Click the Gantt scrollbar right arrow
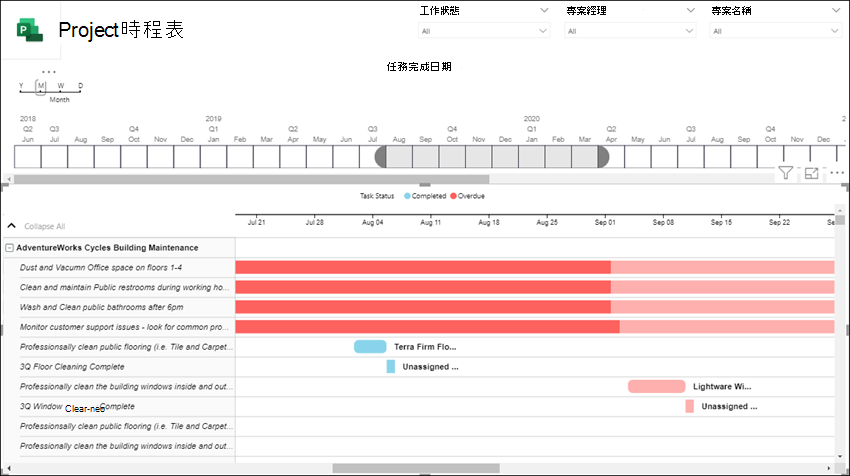 click(x=829, y=468)
